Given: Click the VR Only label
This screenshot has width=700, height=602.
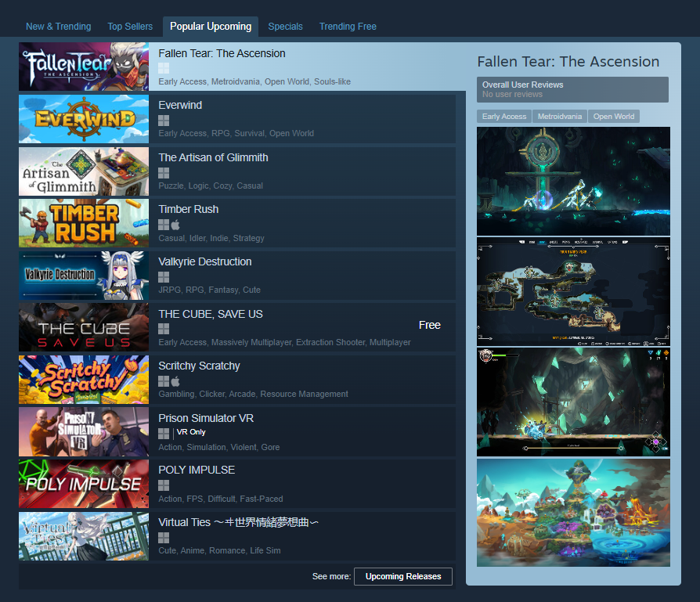Looking at the screenshot, I should [191, 432].
